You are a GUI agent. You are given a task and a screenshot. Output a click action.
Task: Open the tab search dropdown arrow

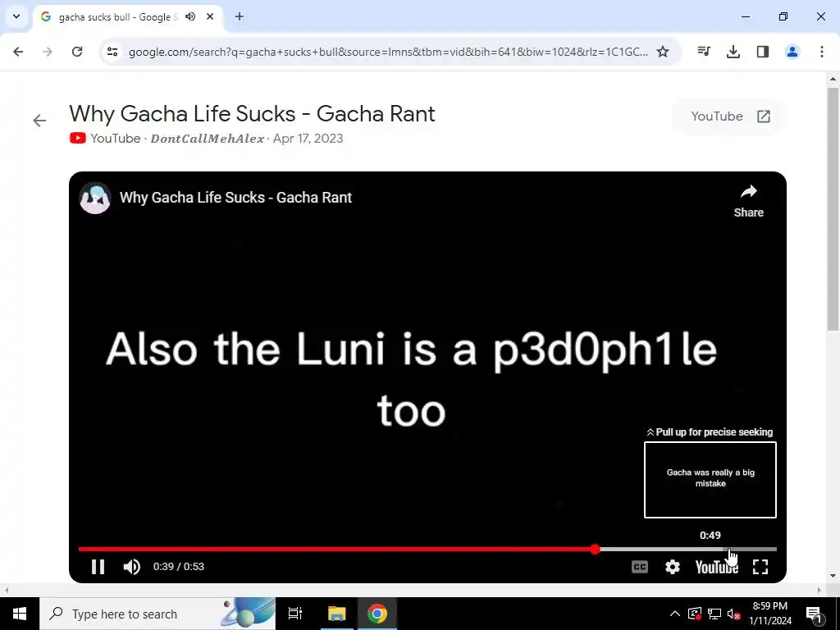(16, 16)
